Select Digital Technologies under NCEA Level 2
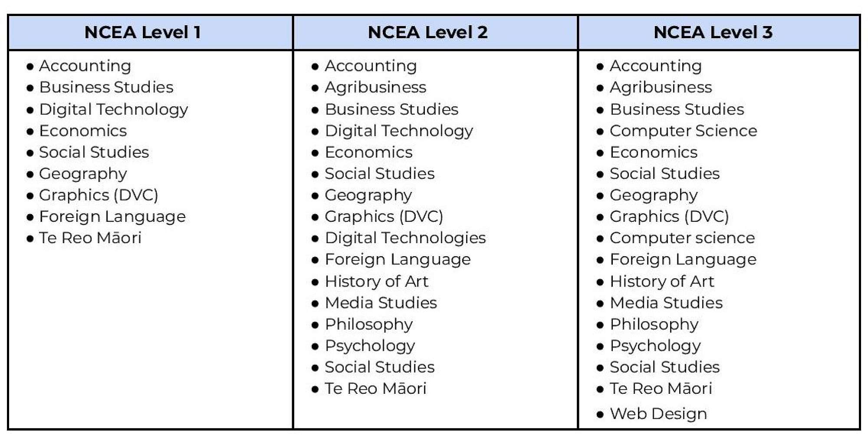868x442 pixels. coord(405,238)
